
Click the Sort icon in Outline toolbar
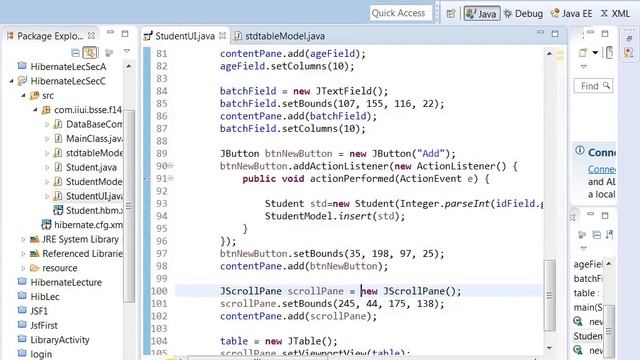click(609, 234)
